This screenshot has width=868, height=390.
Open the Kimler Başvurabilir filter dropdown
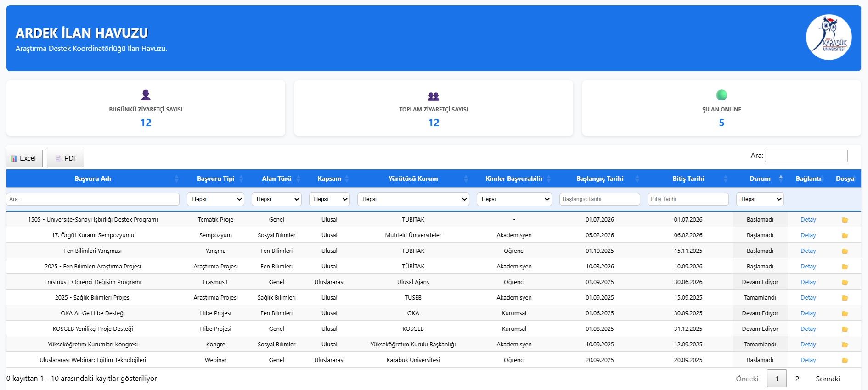(x=514, y=199)
